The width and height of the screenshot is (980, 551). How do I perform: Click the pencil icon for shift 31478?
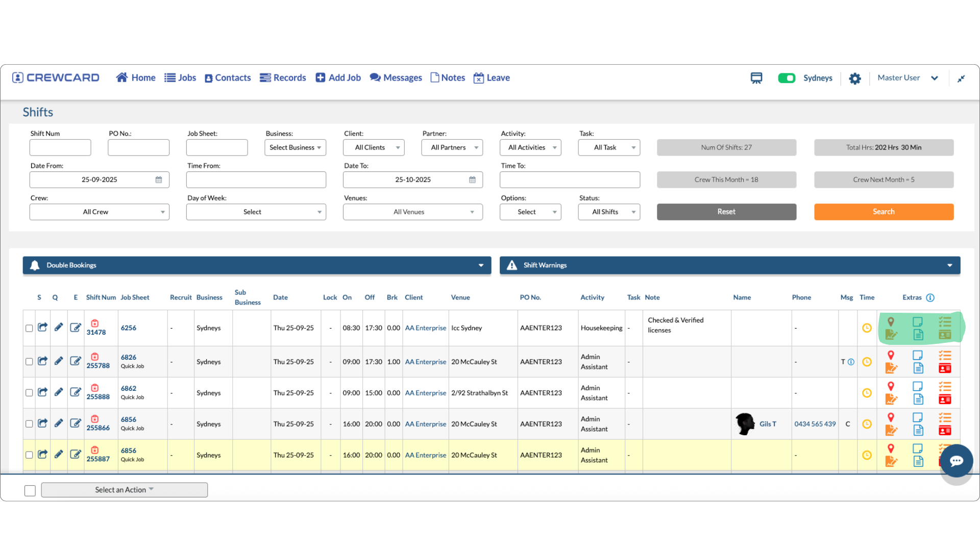coord(59,327)
